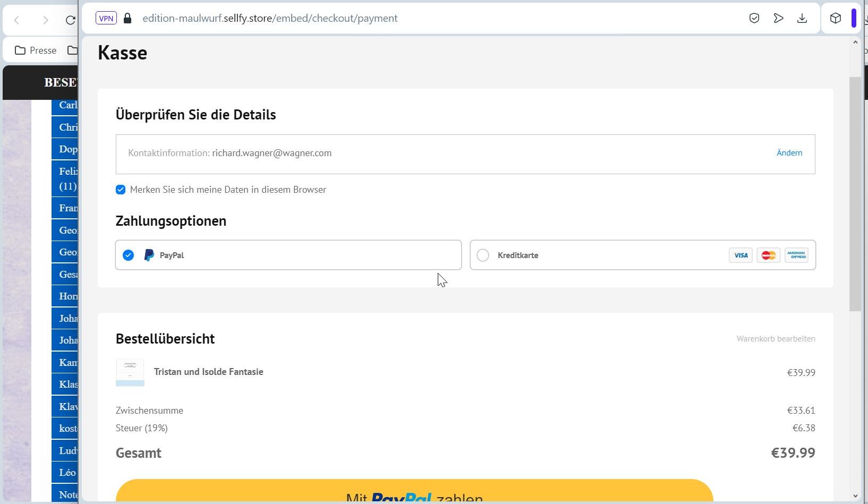Click the URL in the address bar
The width and height of the screenshot is (868, 504).
(270, 18)
